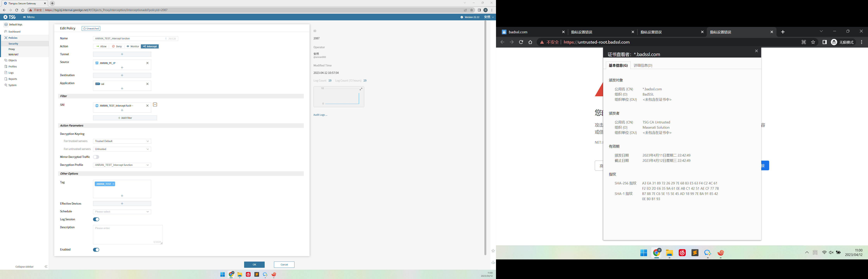Select the Deny action option

pos(117,46)
